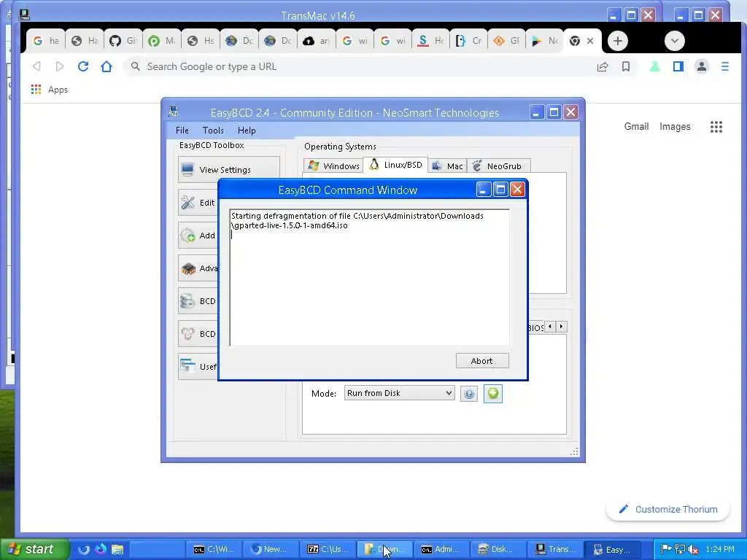Screen dimensions: 747x560
Task: Open the Trans... TransMac taskbar item
Action: (555, 549)
